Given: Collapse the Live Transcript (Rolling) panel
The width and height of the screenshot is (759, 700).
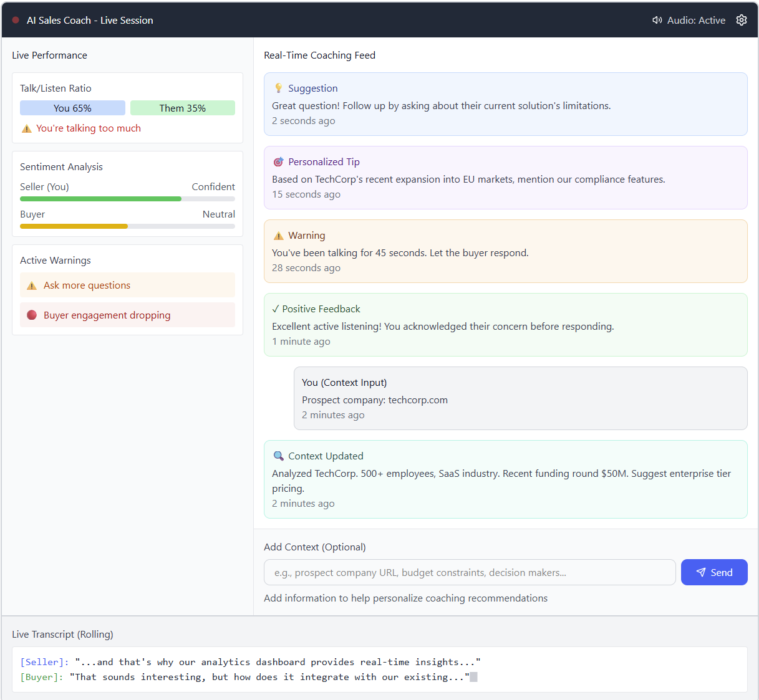Looking at the screenshot, I should click(62, 634).
